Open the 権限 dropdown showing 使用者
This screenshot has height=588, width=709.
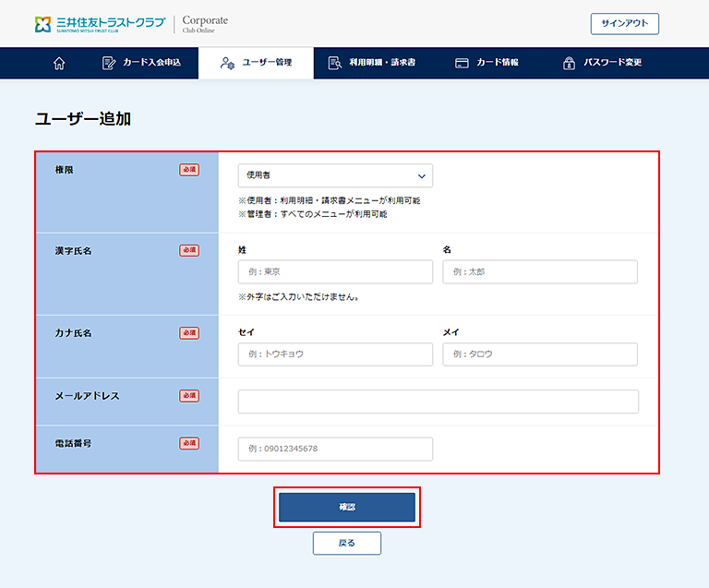[x=335, y=175]
